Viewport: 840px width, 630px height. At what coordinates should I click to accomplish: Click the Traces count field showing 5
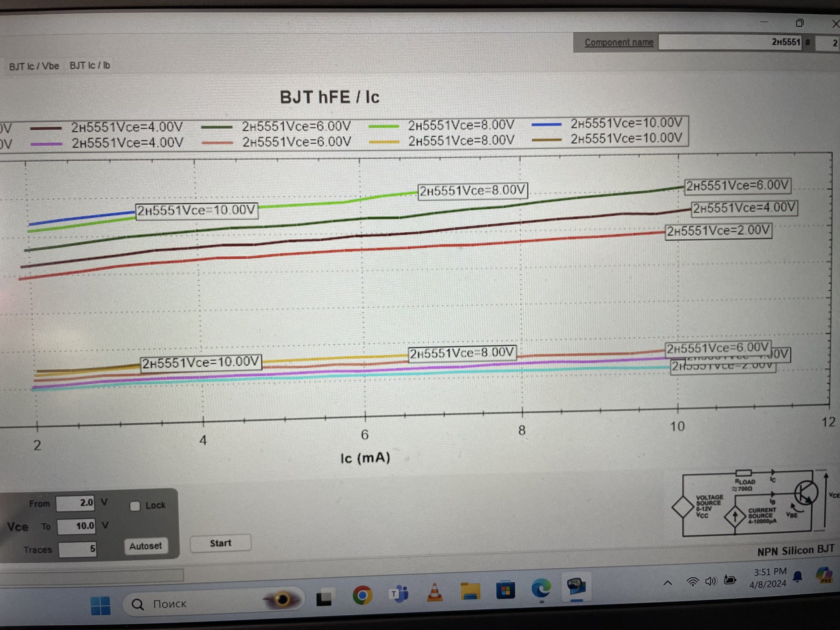(78, 549)
